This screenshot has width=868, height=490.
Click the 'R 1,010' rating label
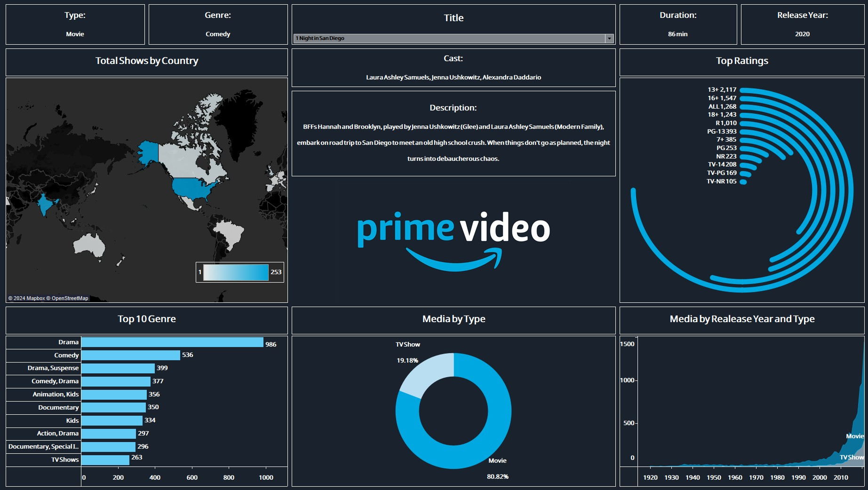click(726, 123)
